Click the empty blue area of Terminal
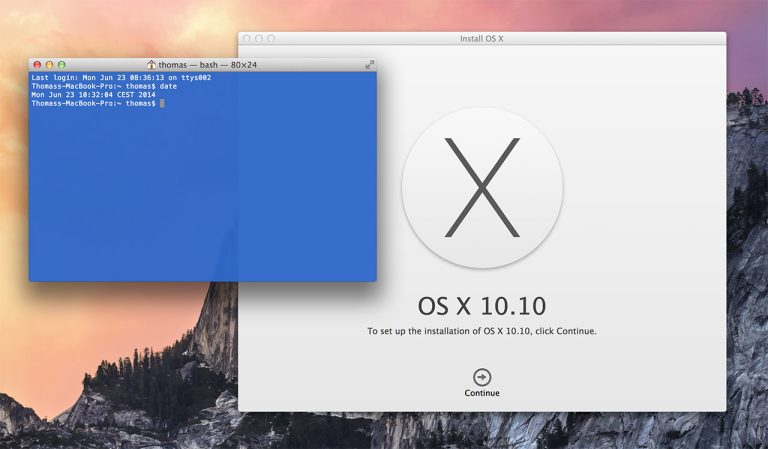 point(200,200)
